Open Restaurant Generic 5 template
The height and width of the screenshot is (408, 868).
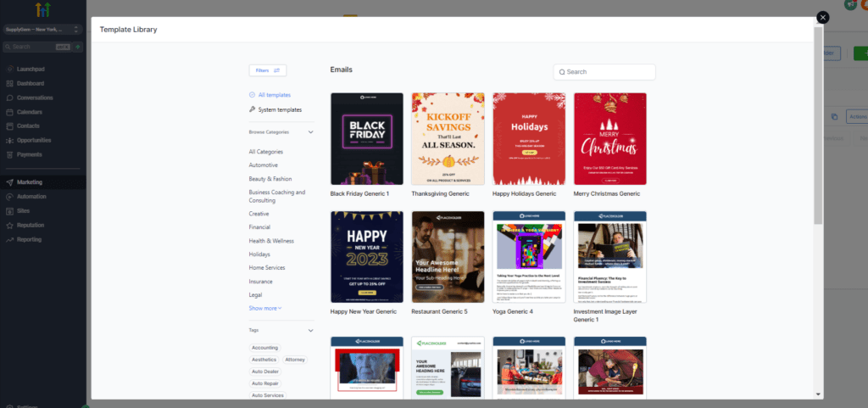[x=448, y=257]
